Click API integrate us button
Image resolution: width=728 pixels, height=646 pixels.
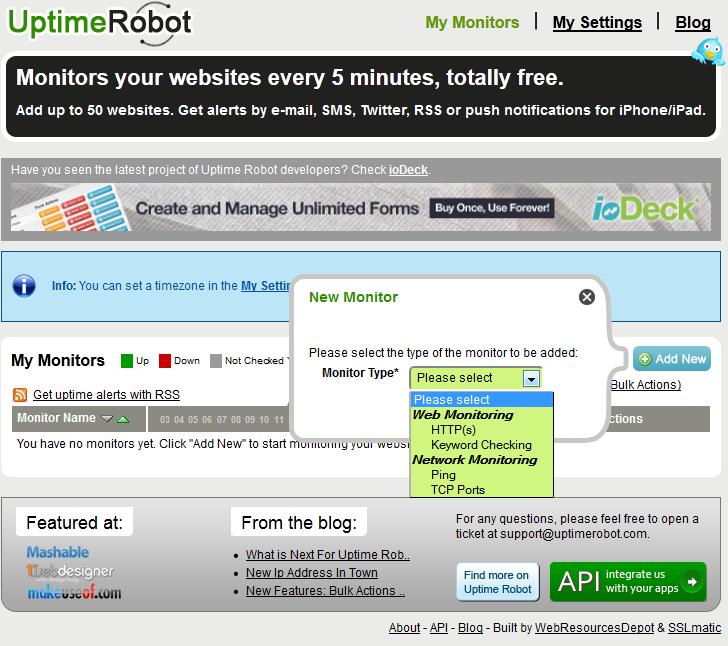click(628, 582)
